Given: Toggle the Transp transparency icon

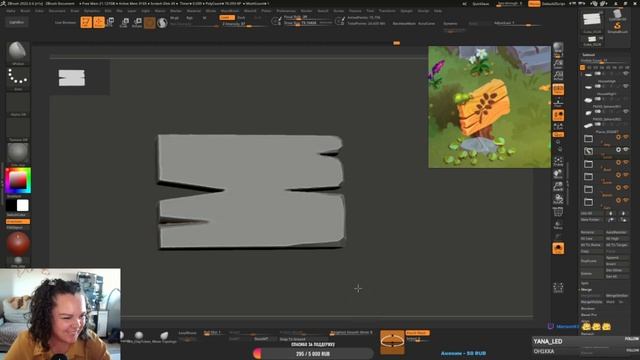Looking at the screenshot, I should [558, 224].
